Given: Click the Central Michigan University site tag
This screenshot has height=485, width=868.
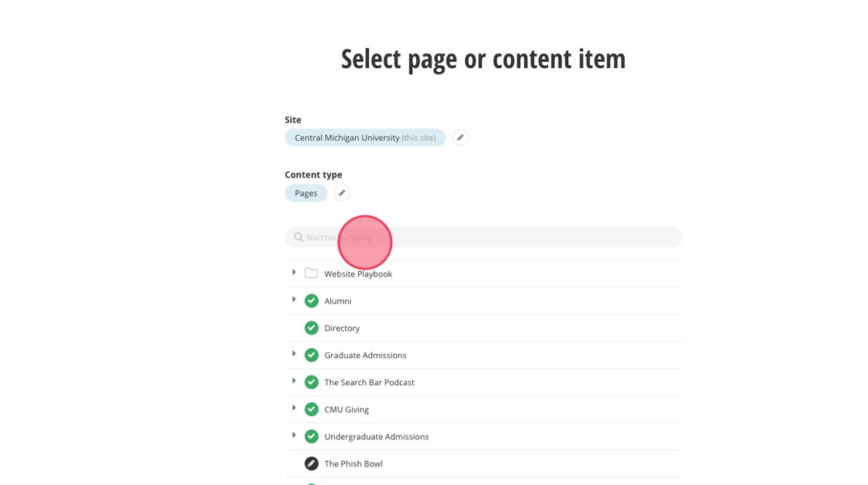Looking at the screenshot, I should point(364,138).
